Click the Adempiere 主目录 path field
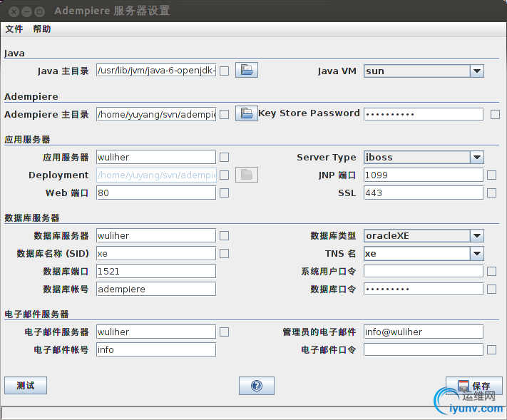Viewport: 507px width, 420px height. pos(156,115)
